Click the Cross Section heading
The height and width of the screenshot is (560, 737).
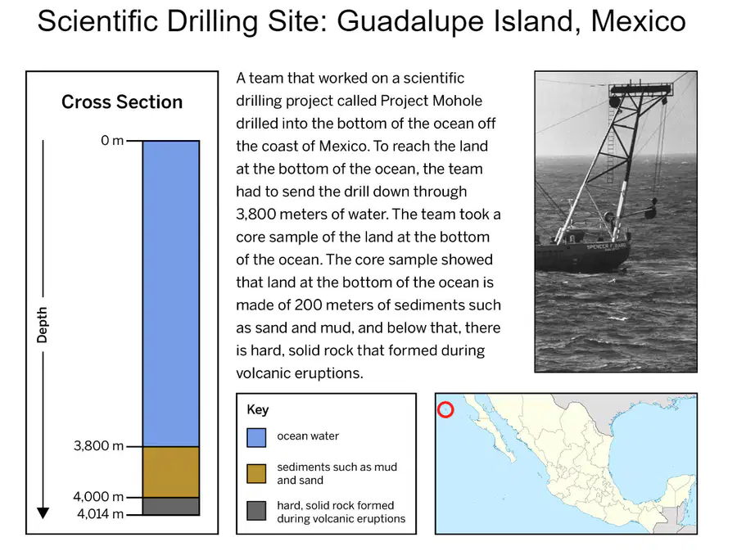(122, 102)
